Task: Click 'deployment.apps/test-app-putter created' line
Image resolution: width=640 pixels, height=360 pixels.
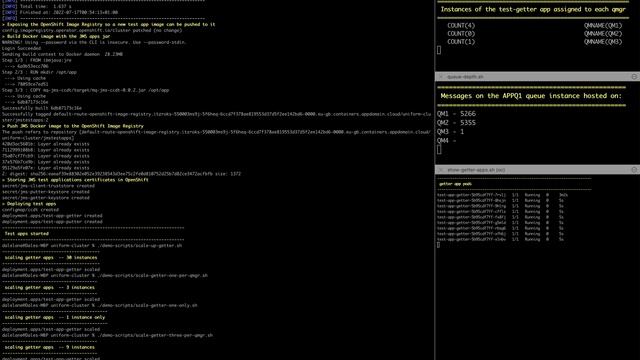Action: (52, 222)
